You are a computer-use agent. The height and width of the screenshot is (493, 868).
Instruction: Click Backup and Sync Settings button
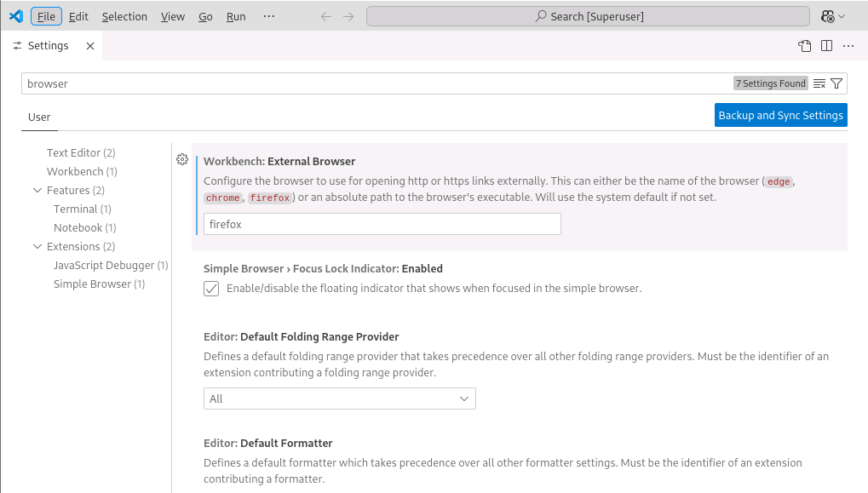[x=780, y=115]
